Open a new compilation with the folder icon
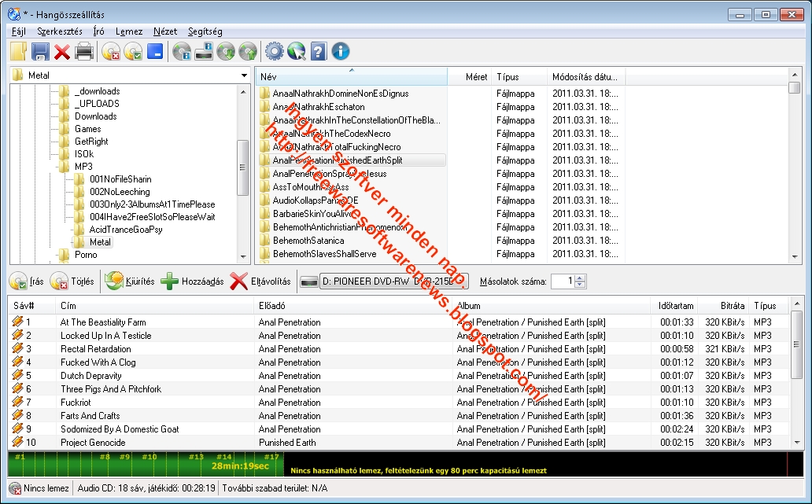 tap(18, 51)
